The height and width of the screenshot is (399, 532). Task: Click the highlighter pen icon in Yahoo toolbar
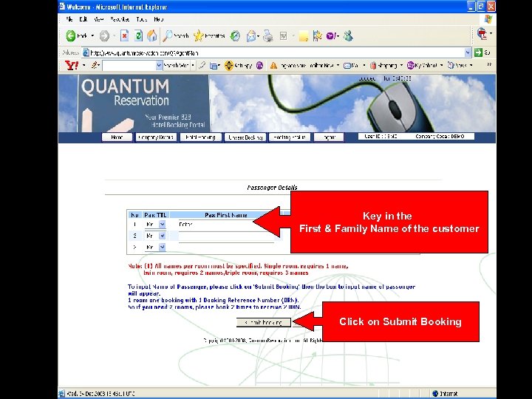click(x=202, y=65)
